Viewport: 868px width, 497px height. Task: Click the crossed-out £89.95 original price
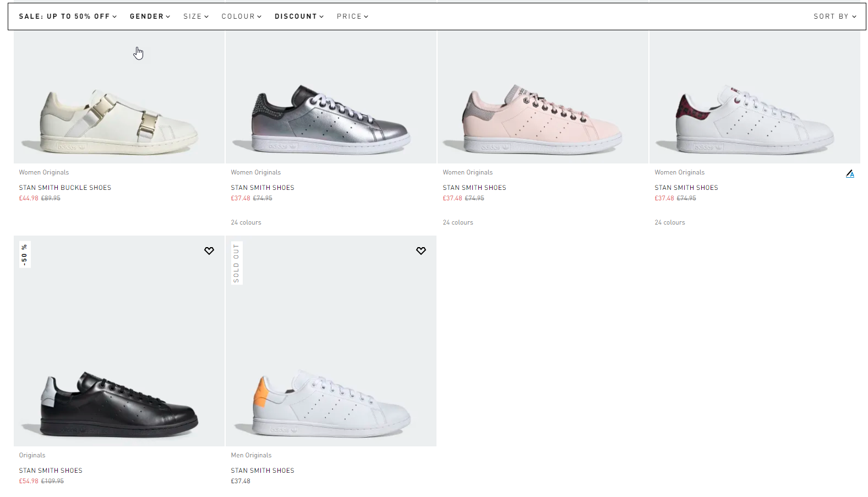[51, 198]
